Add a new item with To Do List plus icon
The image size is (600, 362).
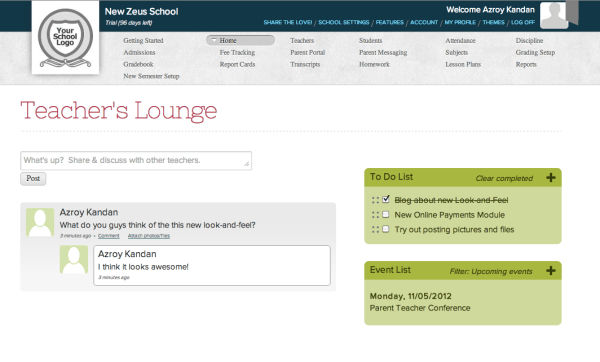[x=551, y=178]
